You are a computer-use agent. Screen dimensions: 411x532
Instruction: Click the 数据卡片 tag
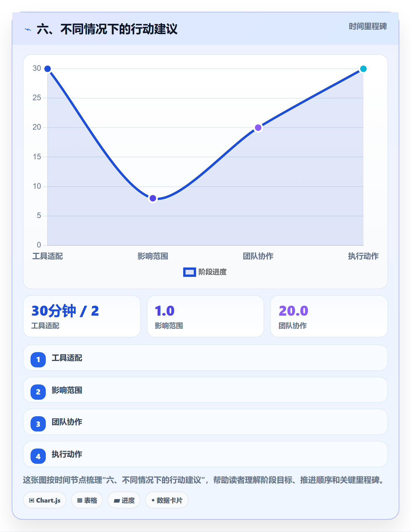point(167,500)
